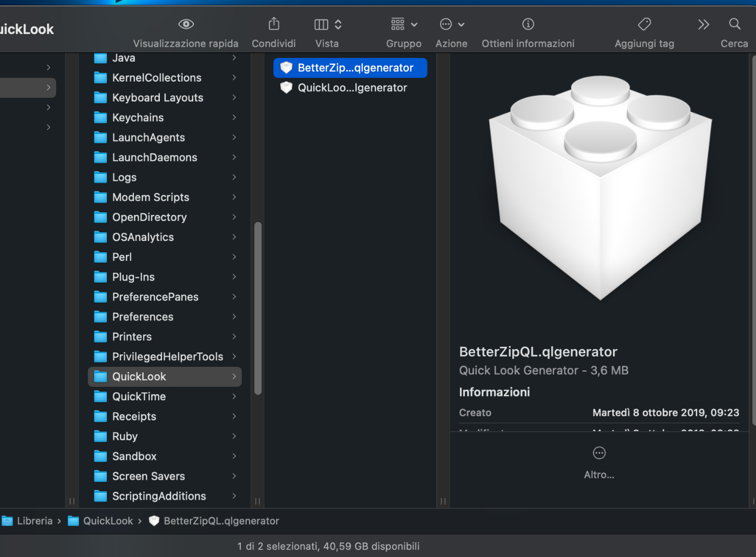The width and height of the screenshot is (756, 557).
Task: Expand the LaunchAgents folder chevron
Action: (x=234, y=138)
